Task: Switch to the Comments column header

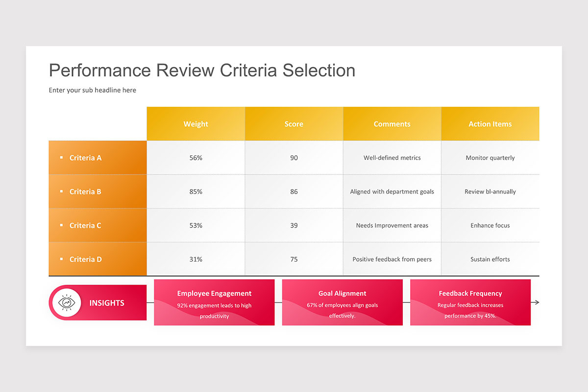Action: coord(392,123)
